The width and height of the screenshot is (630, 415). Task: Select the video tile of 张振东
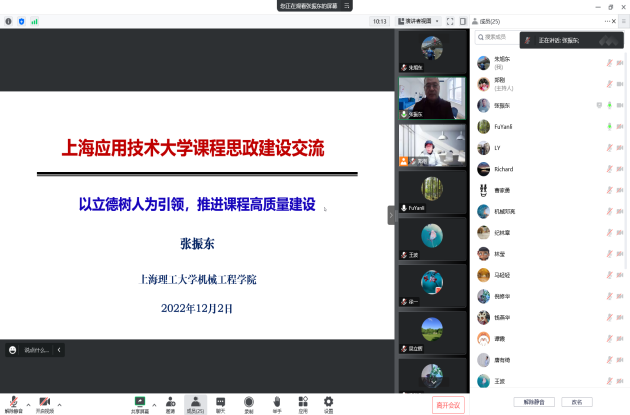point(432,98)
